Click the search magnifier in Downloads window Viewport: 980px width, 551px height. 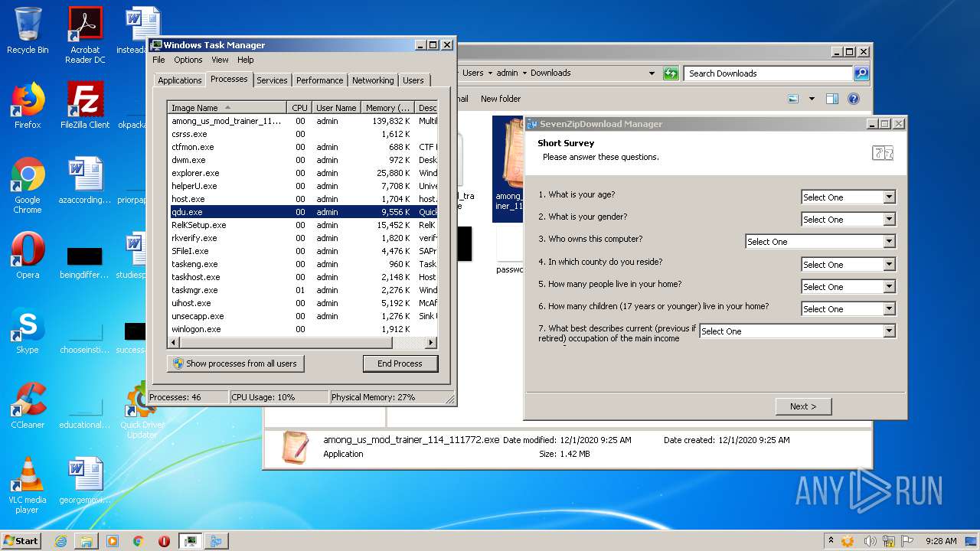[861, 73]
